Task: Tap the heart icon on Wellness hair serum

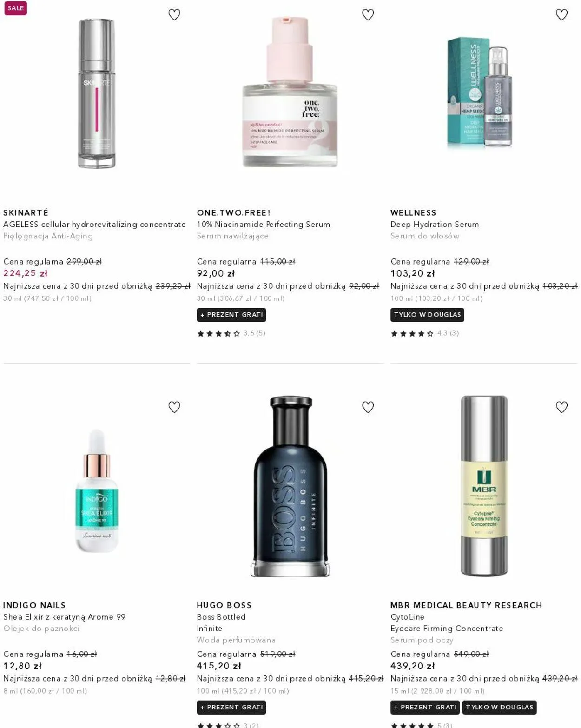Action: point(561,15)
